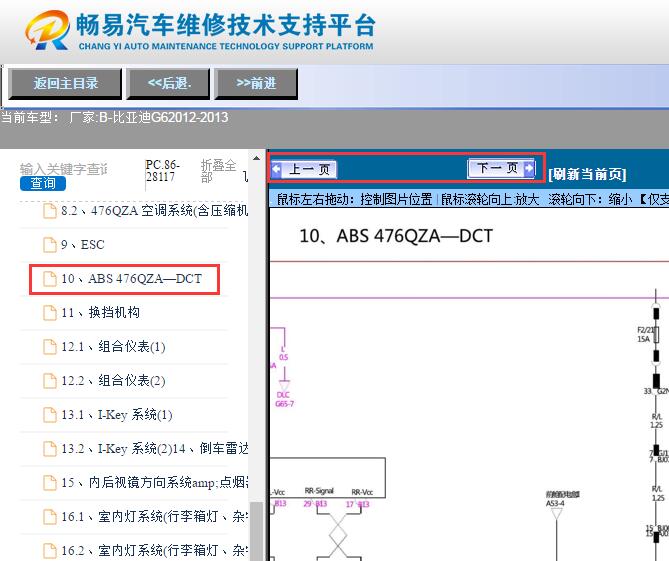Viewport: 669px width, 561px height.
Task: Click the 当前车型 B-比亚迪G6 text
Action: 114,117
